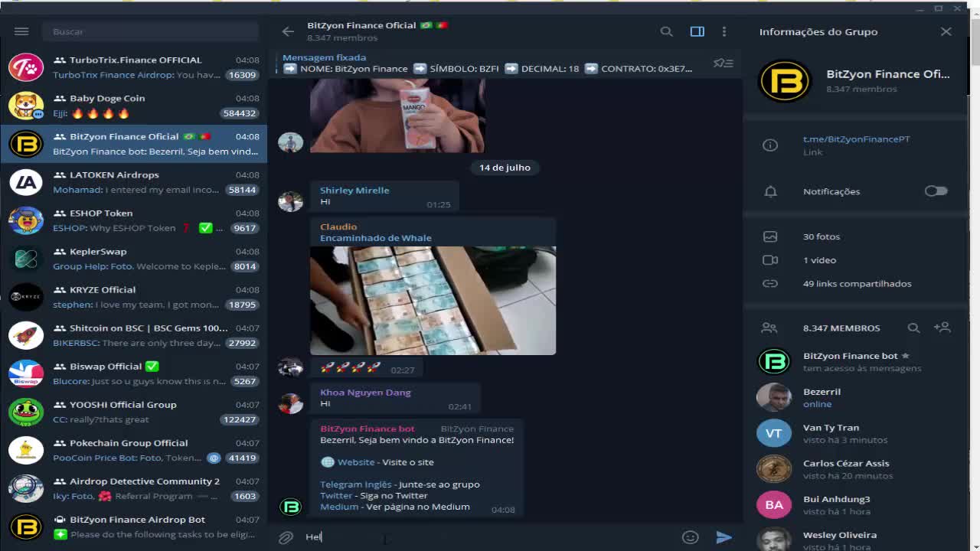Click Khoa Nguyen Dang's avatar in chat

click(x=290, y=403)
